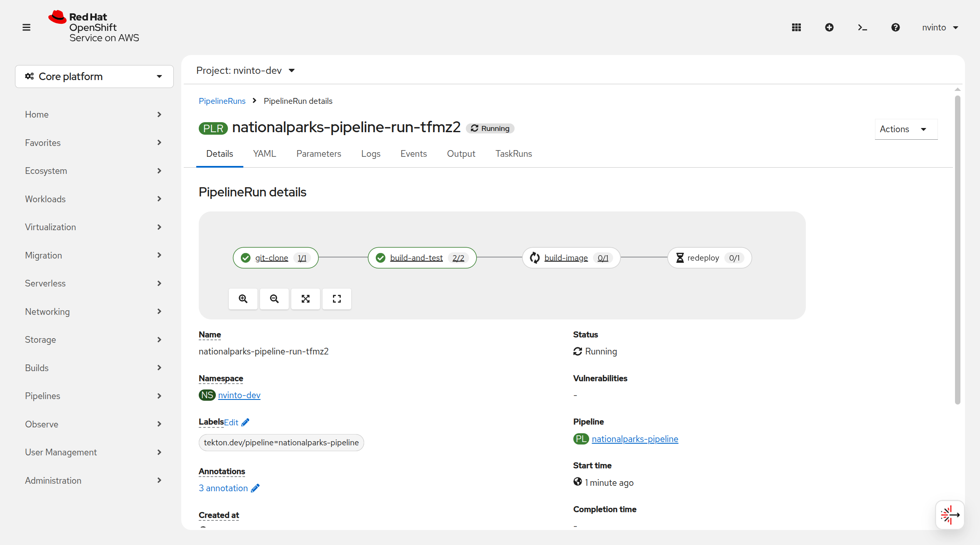The image size is (980, 545).
Task: Expand the Administration navigation section
Action: click(x=93, y=480)
